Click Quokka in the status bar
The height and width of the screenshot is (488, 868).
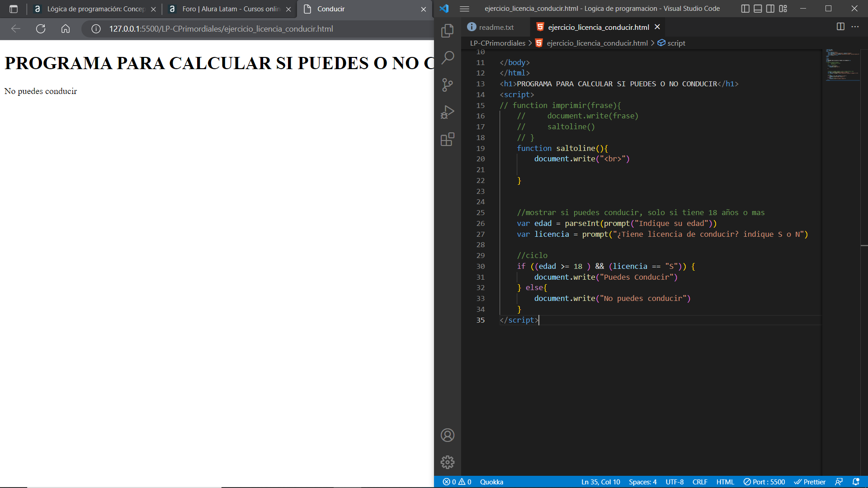[x=491, y=482]
